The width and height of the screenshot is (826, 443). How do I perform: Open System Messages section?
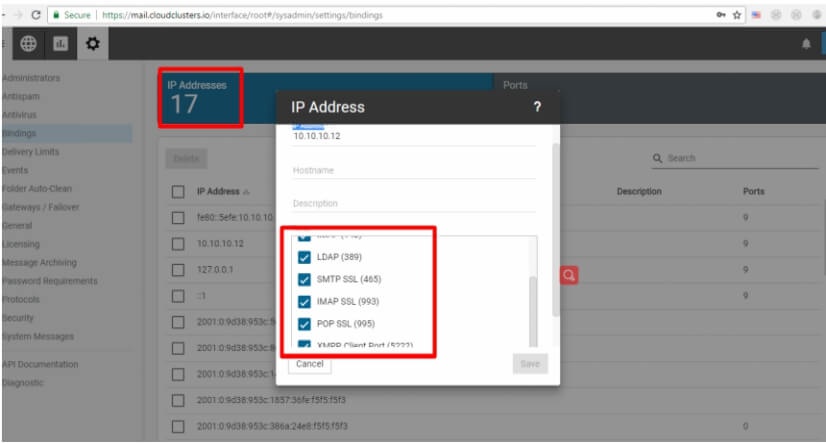tap(38, 336)
